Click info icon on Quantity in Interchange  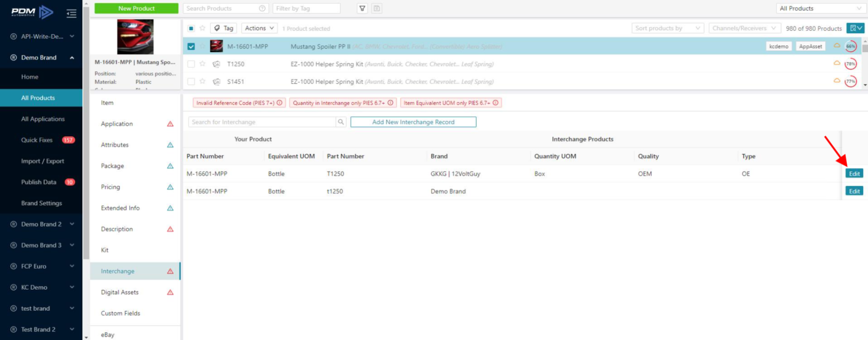click(x=390, y=103)
